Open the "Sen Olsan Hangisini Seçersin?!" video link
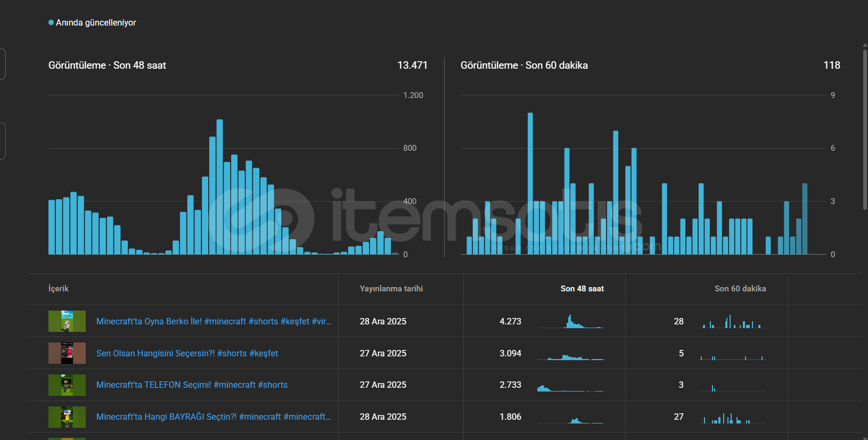This screenshot has width=868, height=440. pos(187,353)
